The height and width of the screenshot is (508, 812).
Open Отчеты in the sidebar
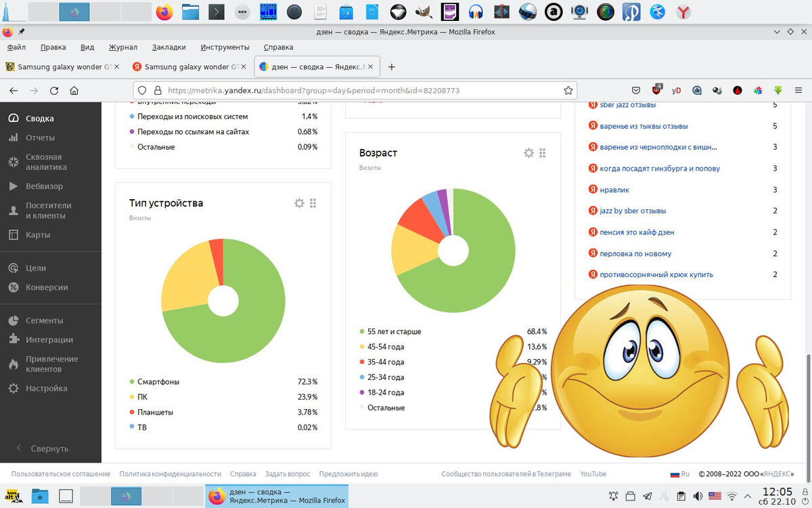click(40, 137)
